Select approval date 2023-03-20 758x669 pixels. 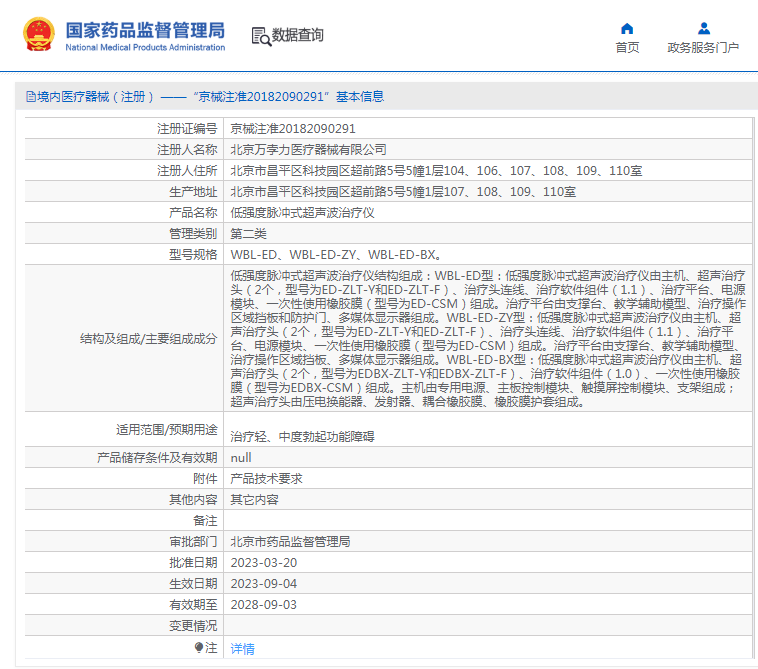pos(263,563)
